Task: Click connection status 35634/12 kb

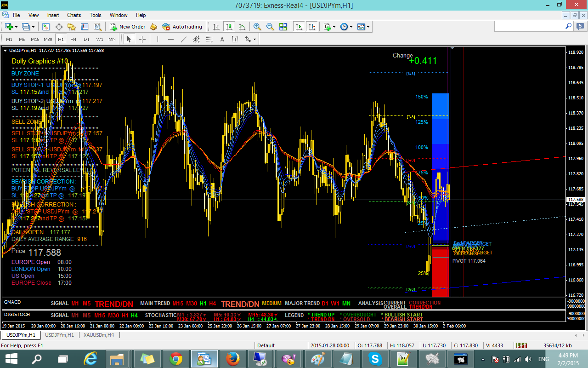Action: coord(557,345)
